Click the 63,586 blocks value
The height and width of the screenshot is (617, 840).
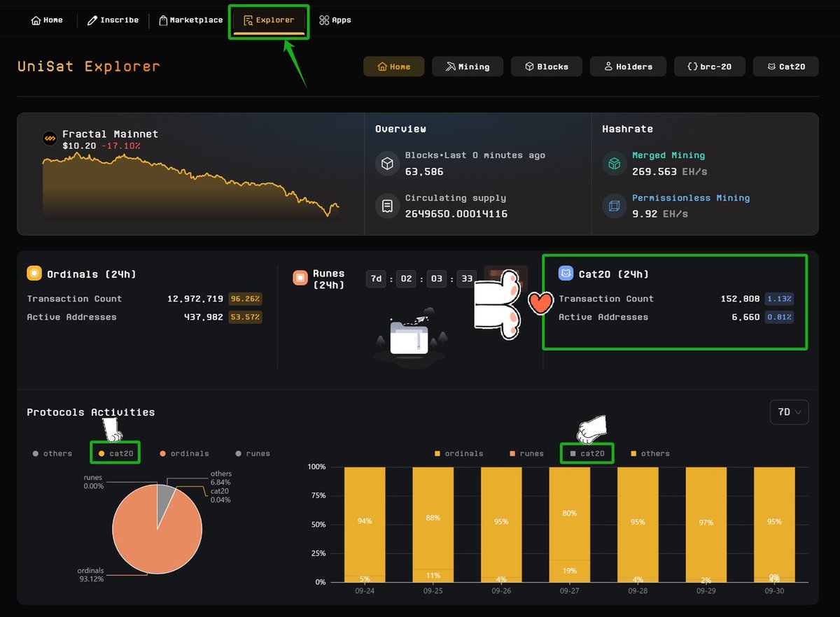(x=425, y=171)
